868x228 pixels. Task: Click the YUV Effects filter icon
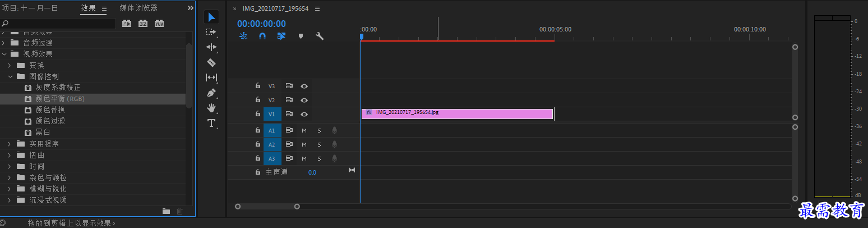click(159, 23)
